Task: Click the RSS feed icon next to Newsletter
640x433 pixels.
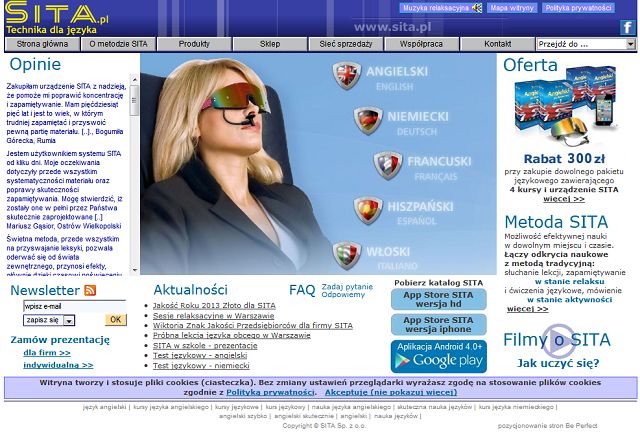Action: pyautogui.click(x=90, y=290)
